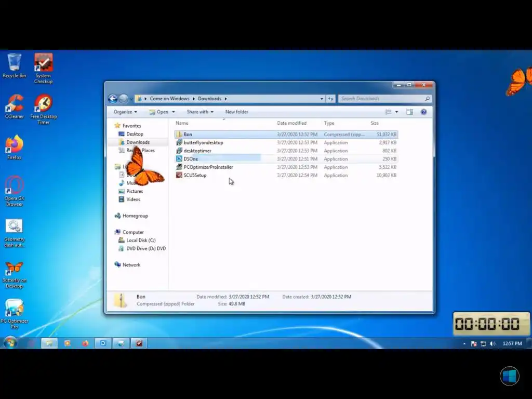Screen dimensions: 532x399
Task: Click the New folder button
Action: [x=237, y=112]
